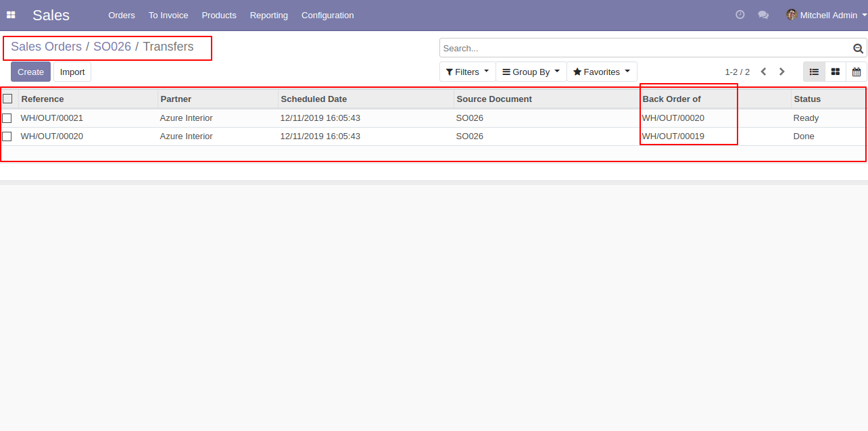The width and height of the screenshot is (868, 431).
Task: Go back to SO026 breadcrumb
Action: coord(112,47)
